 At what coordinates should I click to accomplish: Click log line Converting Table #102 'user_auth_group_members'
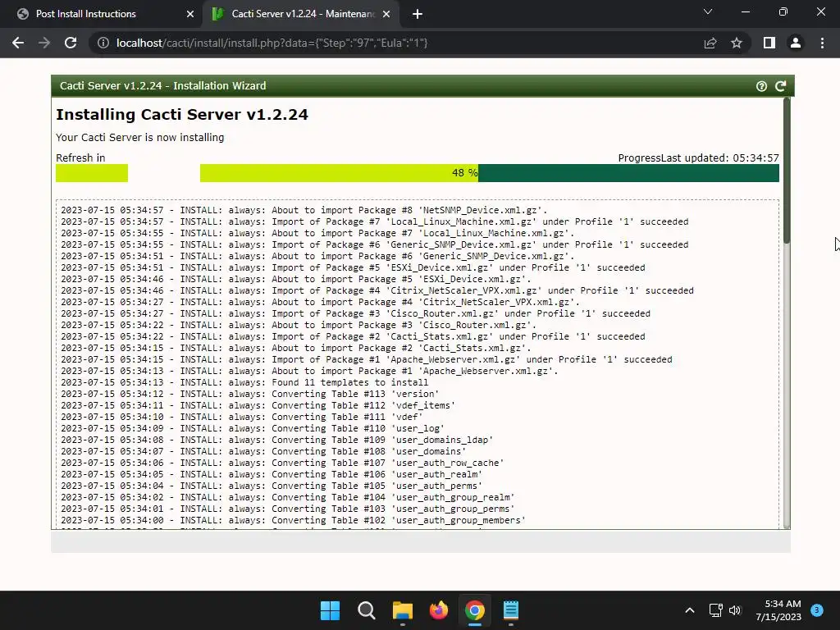[293, 520]
